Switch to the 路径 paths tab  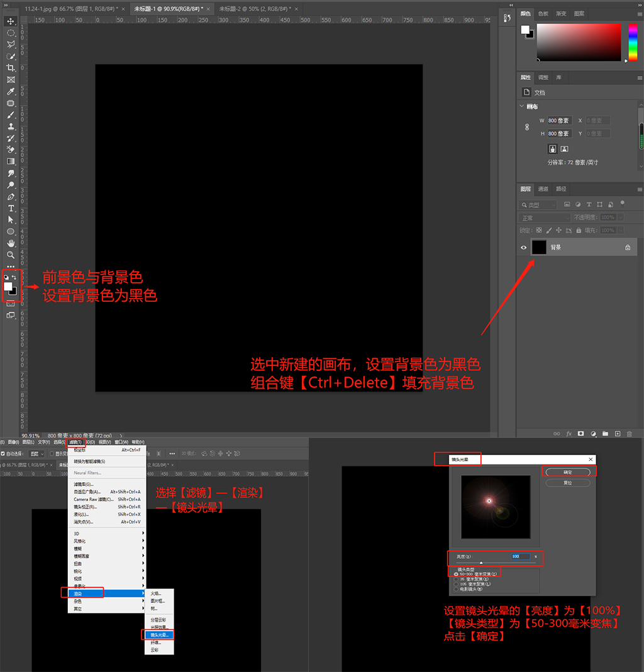561,189
